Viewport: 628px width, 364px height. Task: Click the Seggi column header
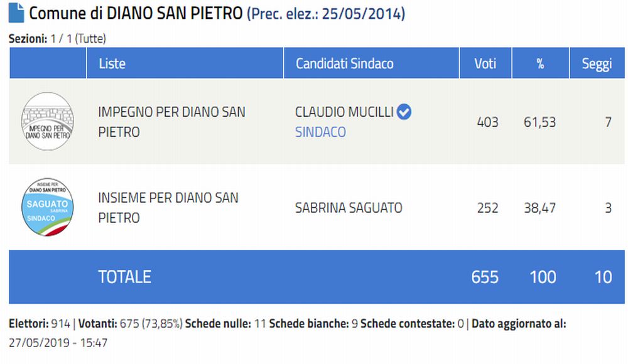pyautogui.click(x=597, y=63)
